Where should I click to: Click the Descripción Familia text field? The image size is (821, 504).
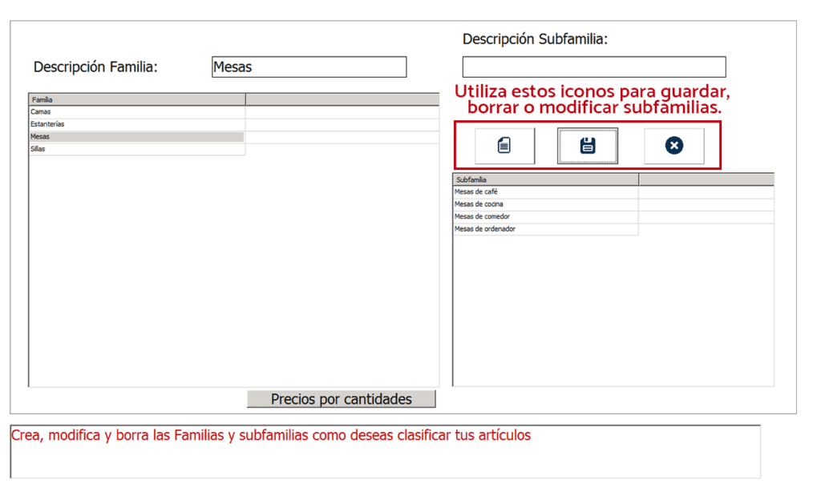click(x=309, y=67)
